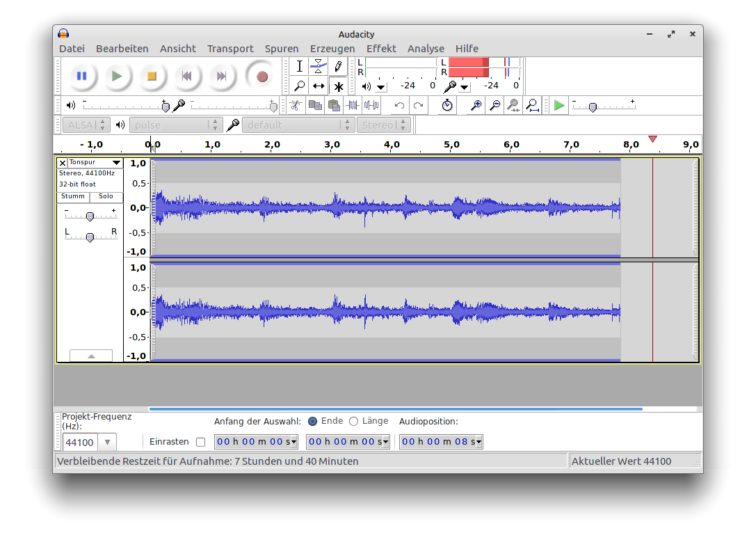Open the recording meter dropdown arrow
Image resolution: width=756 pixels, height=533 pixels.
point(465,87)
